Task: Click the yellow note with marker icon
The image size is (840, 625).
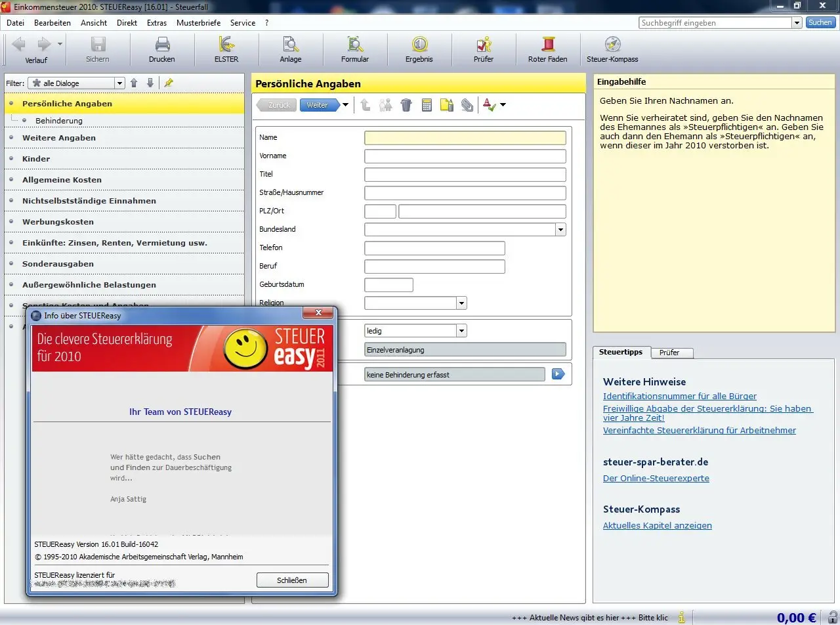Action: click(447, 105)
